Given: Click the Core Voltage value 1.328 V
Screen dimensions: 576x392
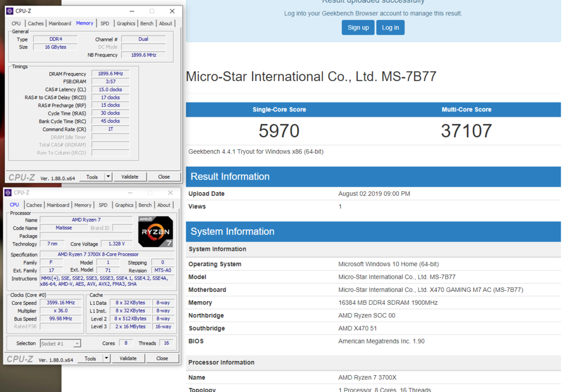Looking at the screenshot, I should (x=117, y=244).
